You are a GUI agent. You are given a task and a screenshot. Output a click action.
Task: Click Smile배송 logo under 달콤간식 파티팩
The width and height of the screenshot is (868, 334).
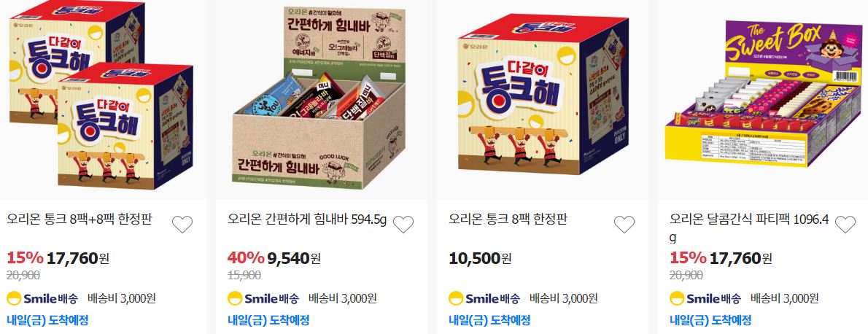coord(705,298)
